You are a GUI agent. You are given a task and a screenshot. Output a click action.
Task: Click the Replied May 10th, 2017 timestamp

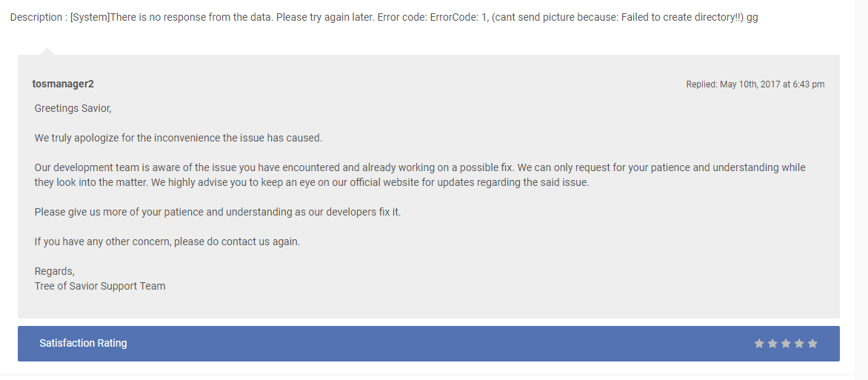[x=755, y=84]
